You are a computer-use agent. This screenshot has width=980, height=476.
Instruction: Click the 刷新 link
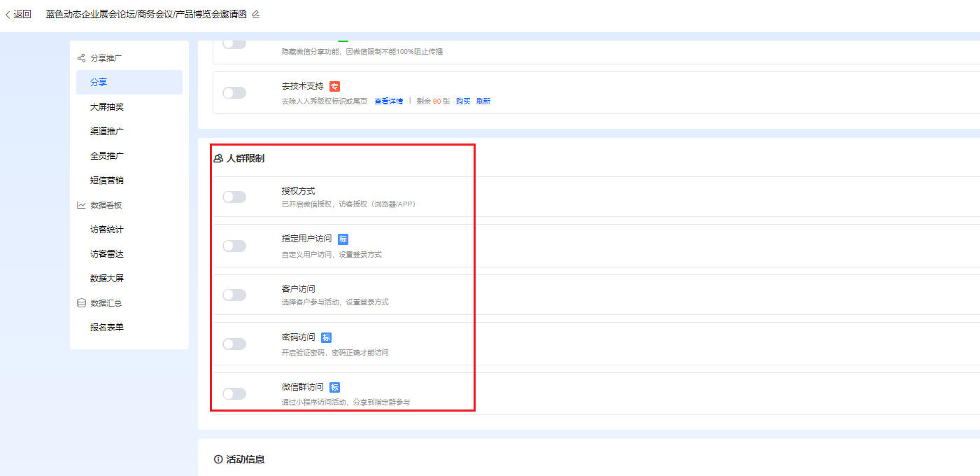pos(483,101)
